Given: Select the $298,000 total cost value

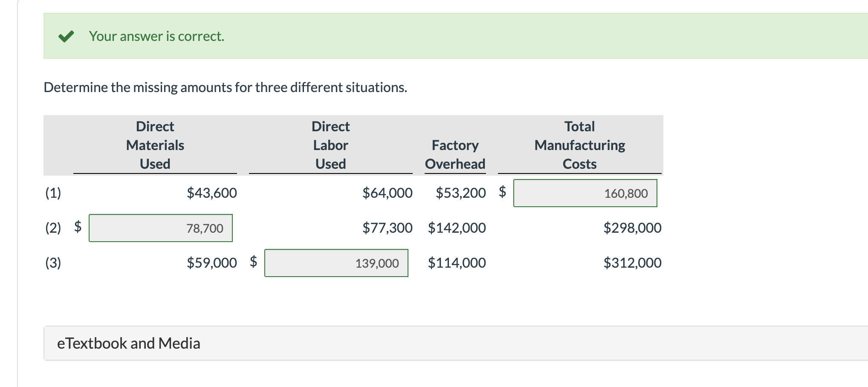Looking at the screenshot, I should [632, 228].
